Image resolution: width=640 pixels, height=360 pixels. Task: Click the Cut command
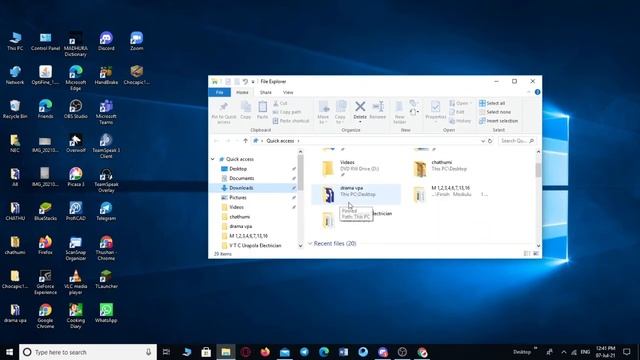coord(280,103)
